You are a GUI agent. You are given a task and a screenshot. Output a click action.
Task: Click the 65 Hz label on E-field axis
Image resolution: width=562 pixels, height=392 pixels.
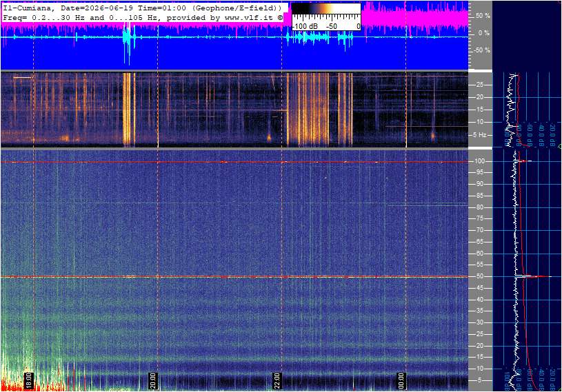pos(479,242)
